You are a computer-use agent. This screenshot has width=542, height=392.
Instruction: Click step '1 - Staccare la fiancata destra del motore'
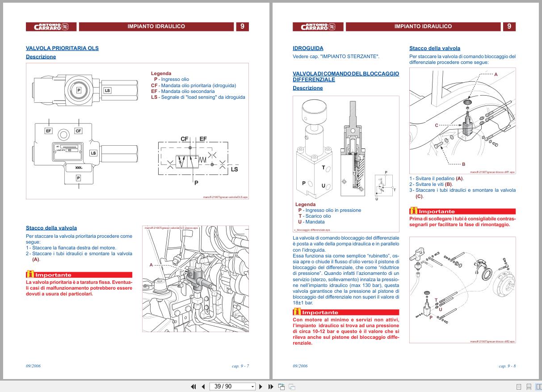[x=71, y=248]
